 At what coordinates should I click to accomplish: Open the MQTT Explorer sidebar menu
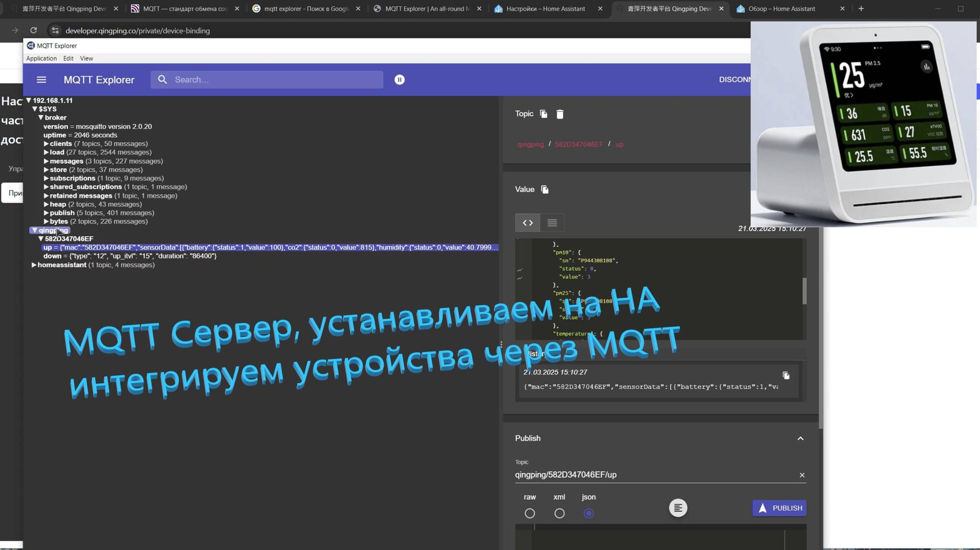click(x=41, y=80)
